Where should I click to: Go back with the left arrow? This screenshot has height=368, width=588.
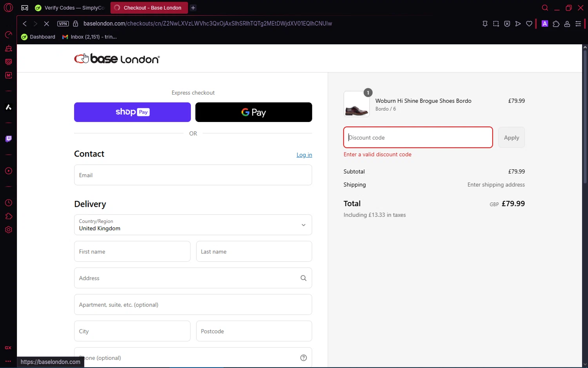point(25,24)
